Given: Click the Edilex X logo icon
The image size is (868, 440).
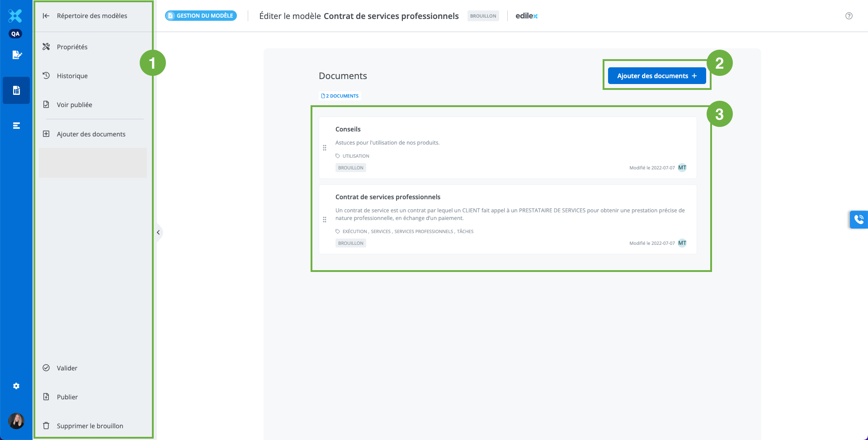Looking at the screenshot, I should [x=15, y=16].
